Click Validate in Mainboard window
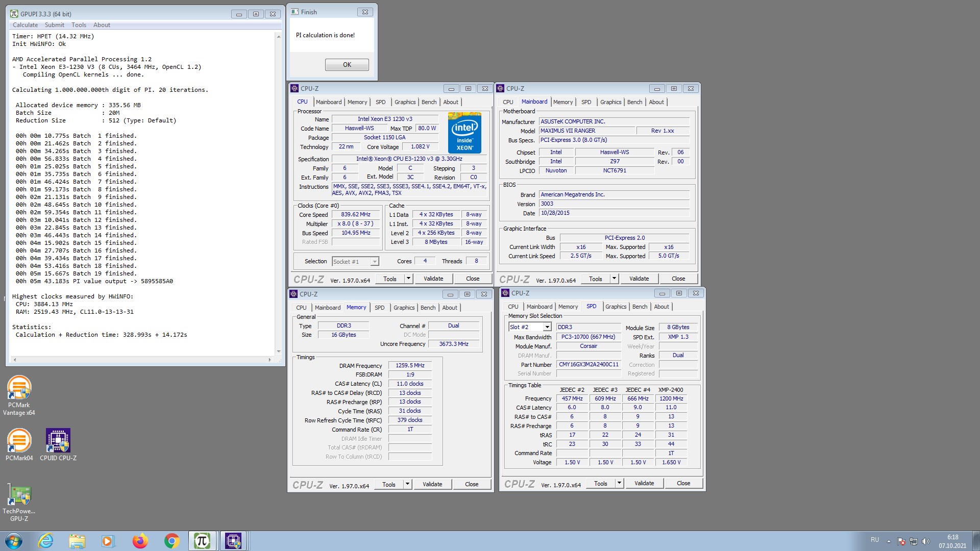Viewport: 980px width, 551px height. [x=639, y=279]
